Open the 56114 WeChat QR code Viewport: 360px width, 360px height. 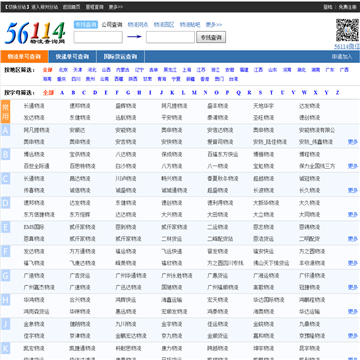[347, 30]
